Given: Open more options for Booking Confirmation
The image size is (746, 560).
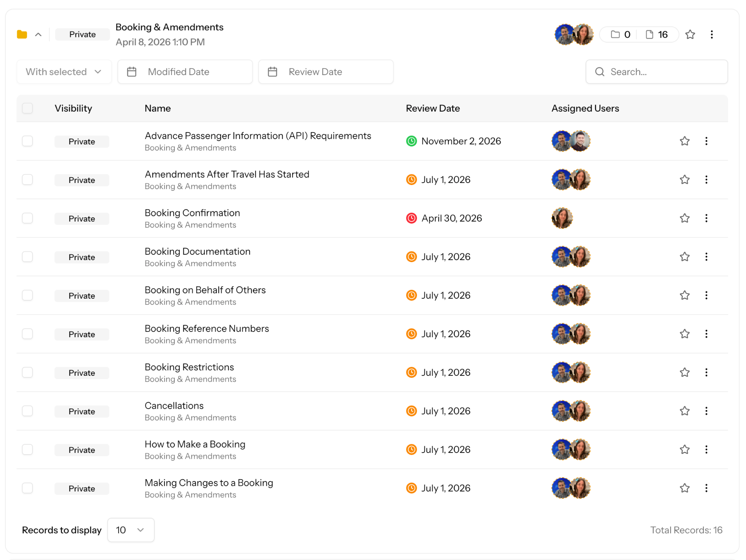Looking at the screenshot, I should tap(706, 218).
